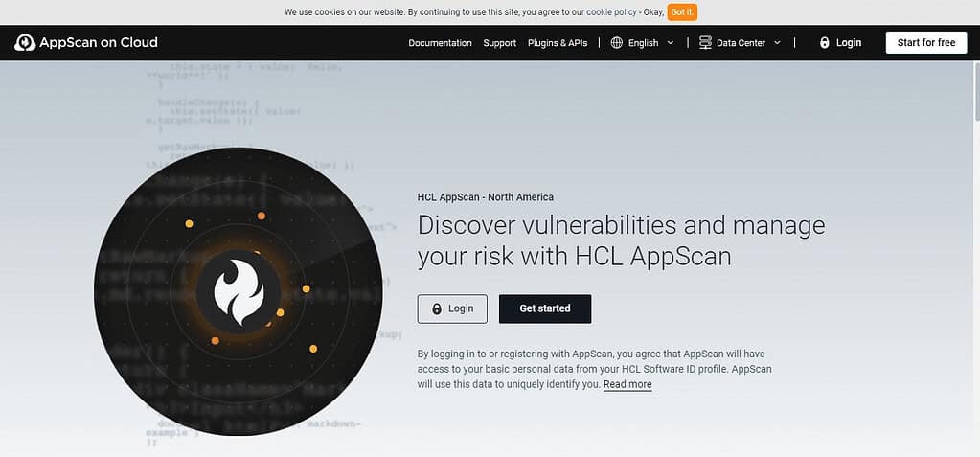
Task: Click the lock icon in hero Login button
Action: (x=437, y=308)
